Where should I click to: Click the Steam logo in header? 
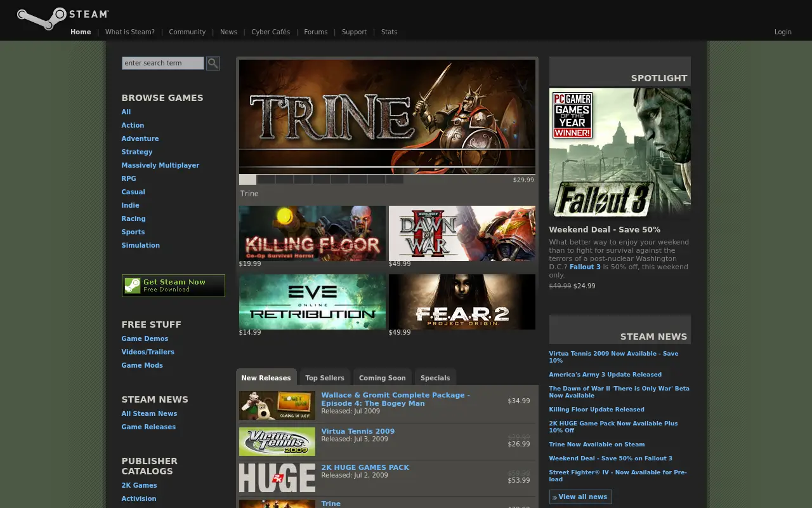tap(63, 18)
